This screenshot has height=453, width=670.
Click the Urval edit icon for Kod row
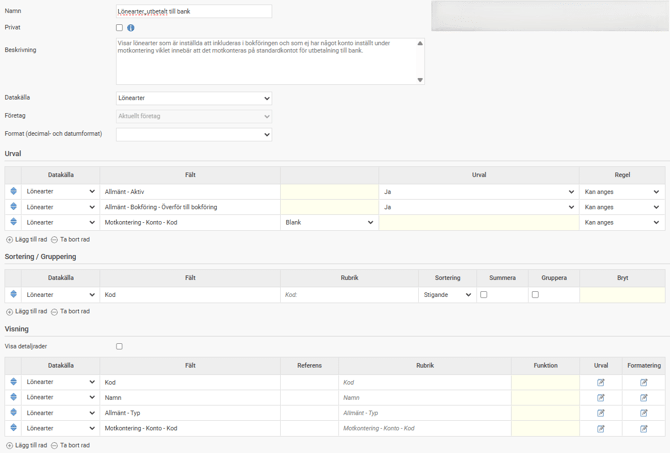601,382
